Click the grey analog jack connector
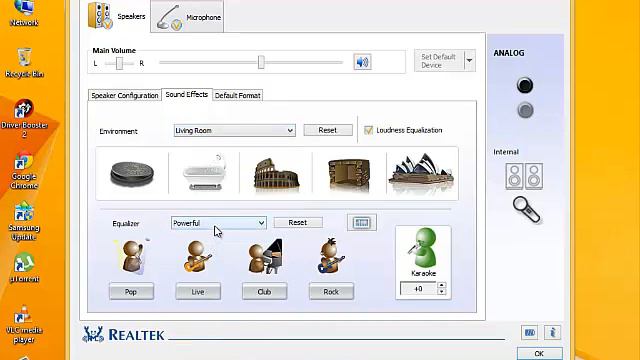640x360 pixels. coord(525,110)
